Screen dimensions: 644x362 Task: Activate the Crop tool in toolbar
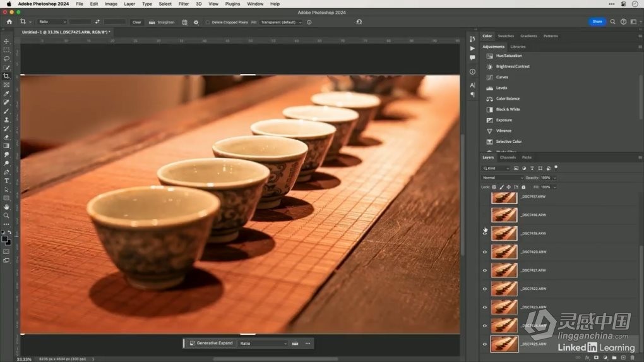pos(6,76)
